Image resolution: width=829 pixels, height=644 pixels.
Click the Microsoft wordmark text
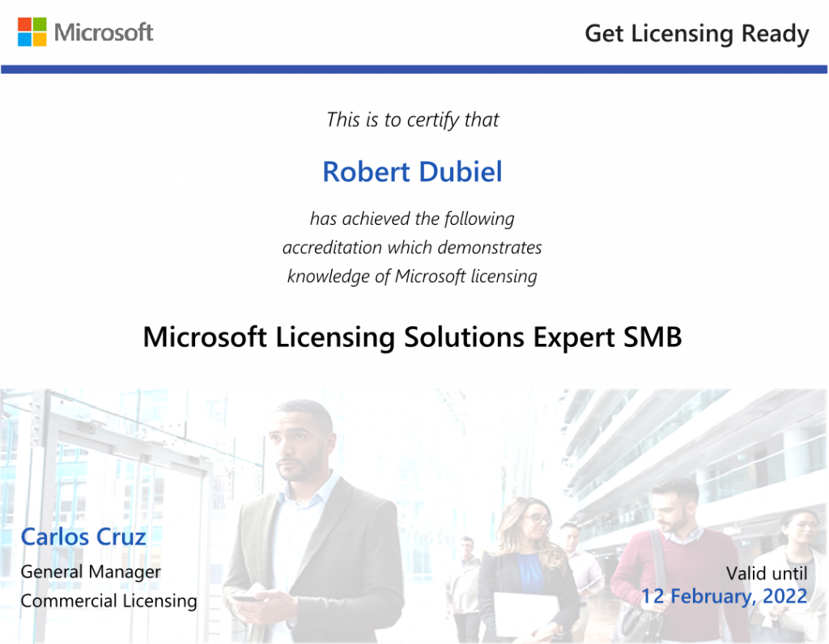104,32
